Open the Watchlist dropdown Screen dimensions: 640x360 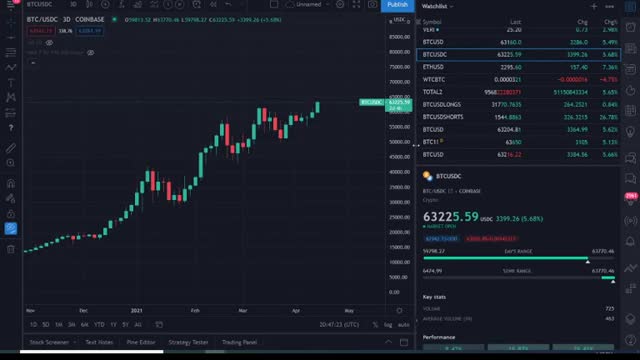pos(438,6)
